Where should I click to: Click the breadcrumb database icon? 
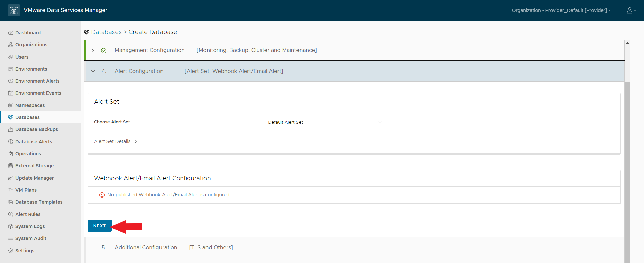point(87,32)
